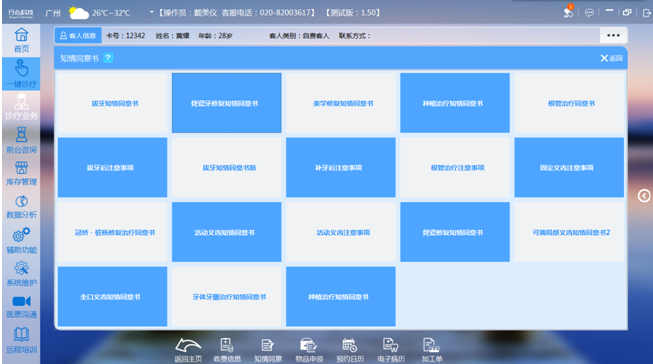Select the 客人信息 tab
The image size is (653, 364).
pos(78,36)
